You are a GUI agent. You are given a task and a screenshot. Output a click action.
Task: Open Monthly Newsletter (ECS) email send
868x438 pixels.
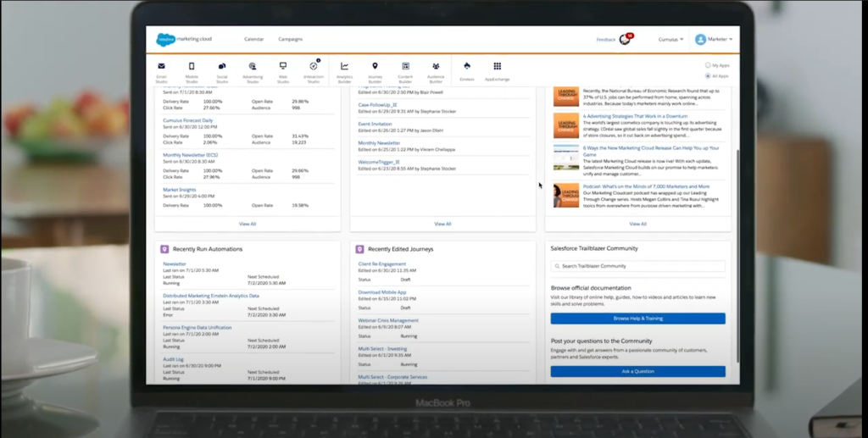pos(191,155)
